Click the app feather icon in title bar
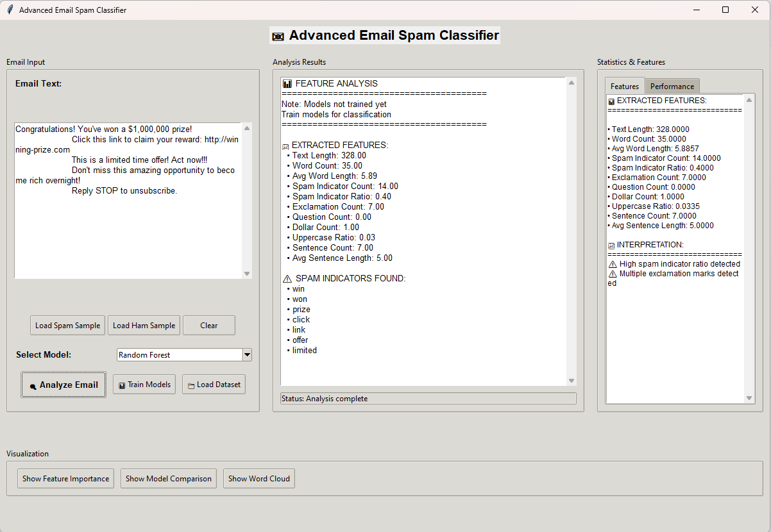The width and height of the screenshot is (771, 532). [10, 10]
